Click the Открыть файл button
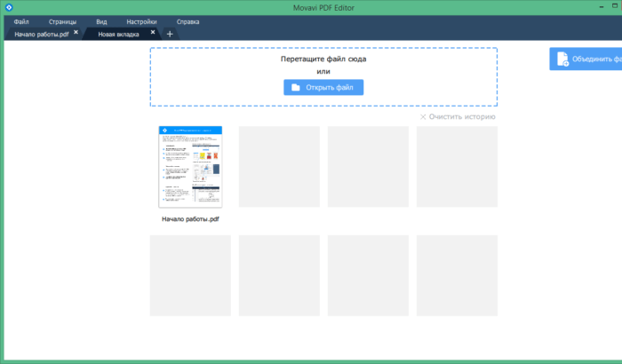The width and height of the screenshot is (622, 364). (x=323, y=87)
